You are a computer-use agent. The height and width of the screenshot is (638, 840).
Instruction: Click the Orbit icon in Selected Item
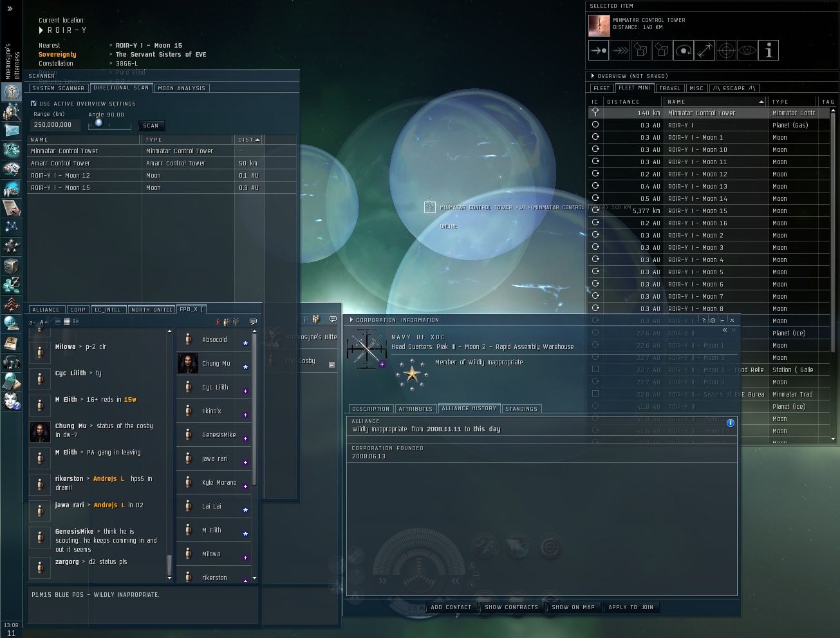(x=684, y=50)
